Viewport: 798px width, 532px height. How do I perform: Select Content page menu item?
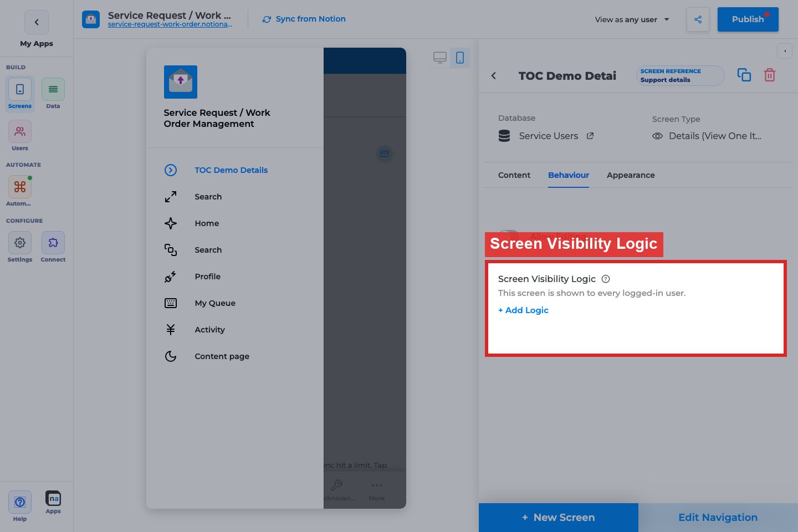[x=235, y=356]
